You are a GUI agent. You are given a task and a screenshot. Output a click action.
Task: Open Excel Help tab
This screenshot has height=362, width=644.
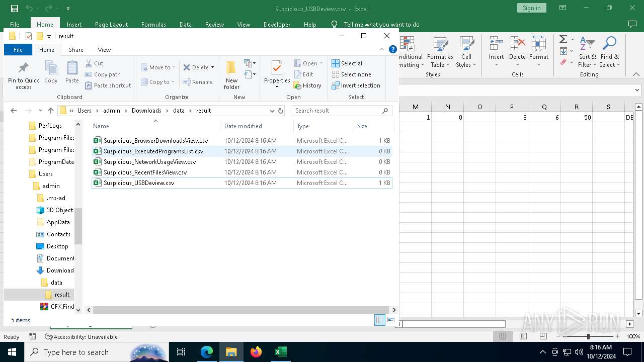click(x=310, y=24)
